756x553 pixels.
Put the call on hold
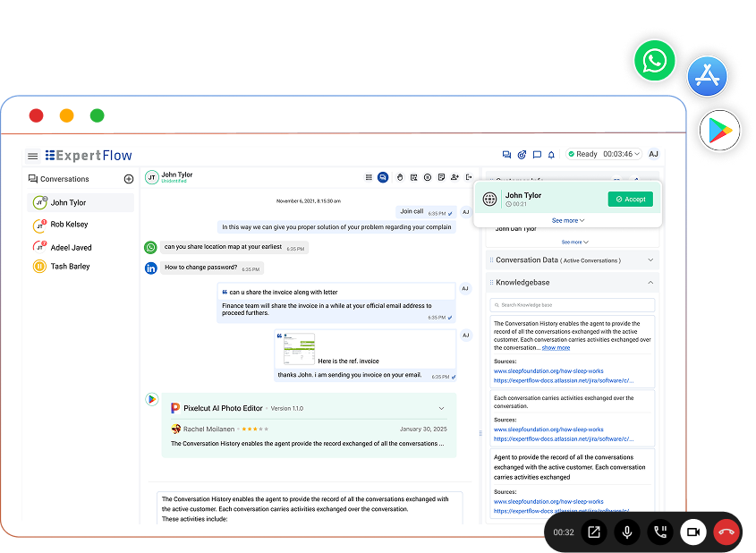pos(659,532)
